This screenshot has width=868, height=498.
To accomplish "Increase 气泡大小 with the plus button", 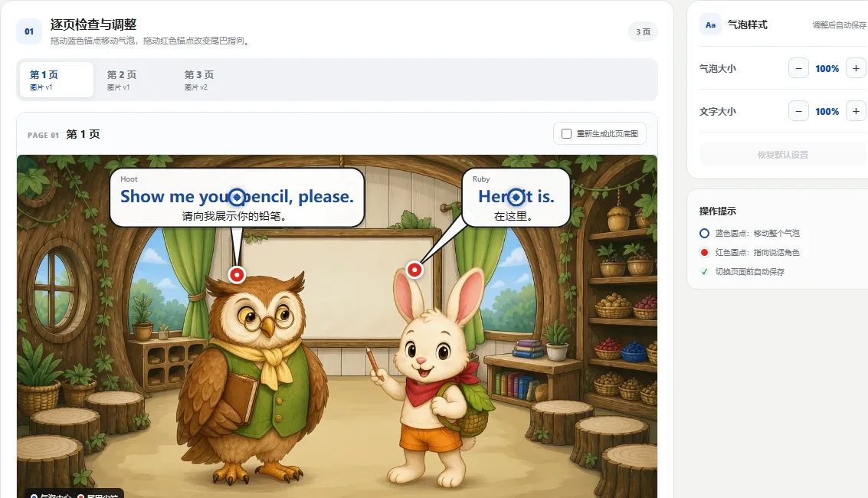I will tap(856, 69).
